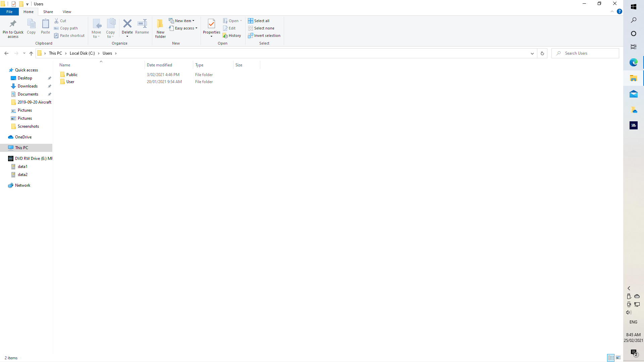Click Pin to Quick access icon

point(13,24)
